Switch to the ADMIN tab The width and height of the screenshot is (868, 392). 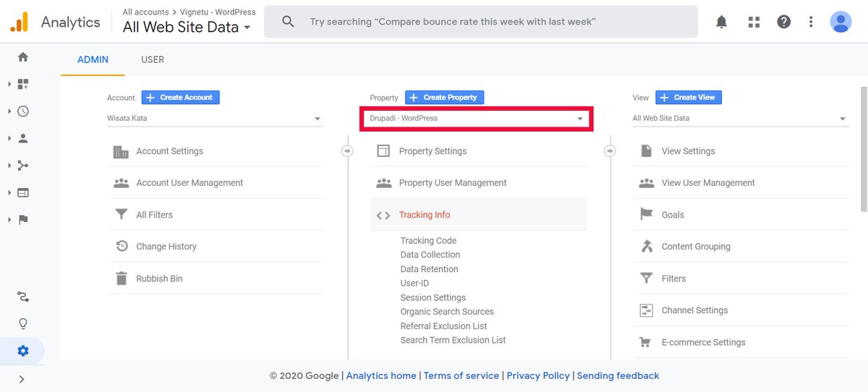[93, 59]
